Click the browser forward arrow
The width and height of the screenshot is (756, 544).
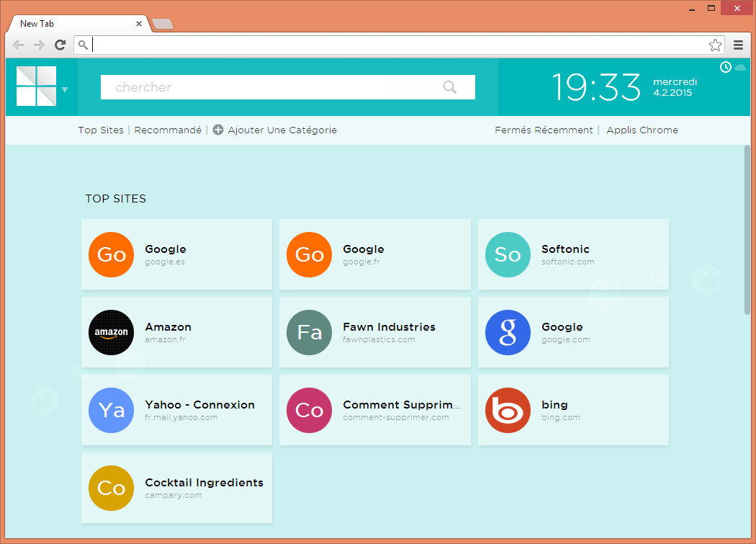pos(39,45)
